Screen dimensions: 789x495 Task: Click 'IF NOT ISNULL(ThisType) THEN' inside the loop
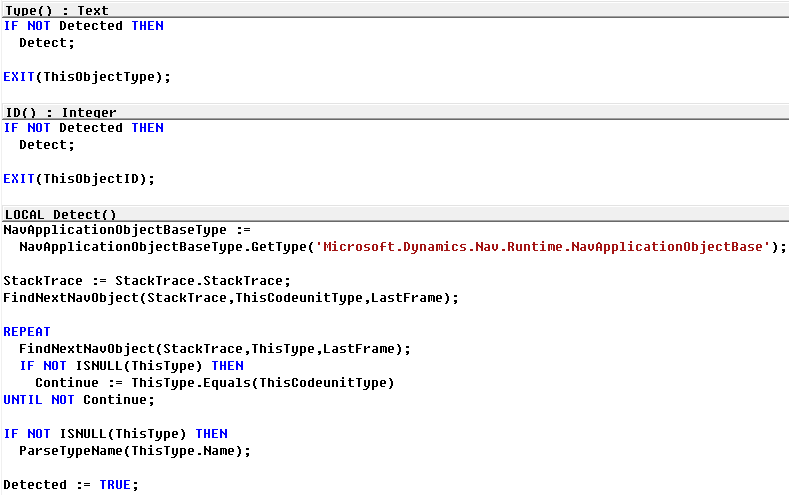click(x=131, y=366)
